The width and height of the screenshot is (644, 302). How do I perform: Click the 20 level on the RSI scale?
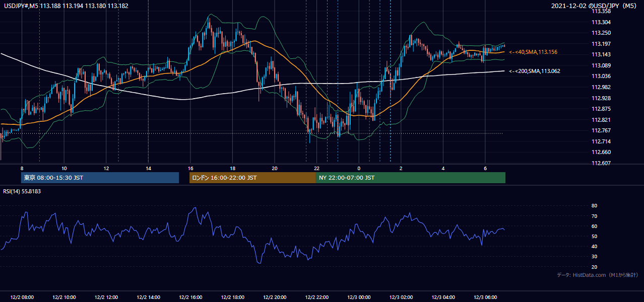pyautogui.click(x=594, y=267)
